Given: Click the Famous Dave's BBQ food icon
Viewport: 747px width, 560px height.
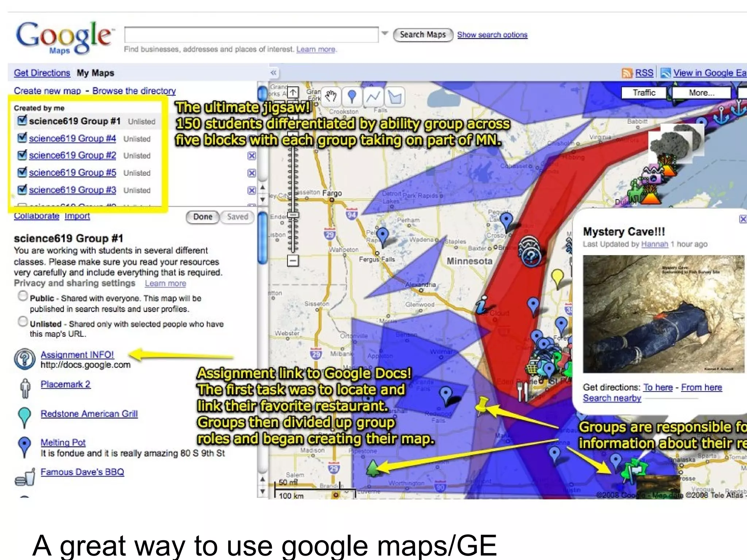Looking at the screenshot, I should click(25, 477).
